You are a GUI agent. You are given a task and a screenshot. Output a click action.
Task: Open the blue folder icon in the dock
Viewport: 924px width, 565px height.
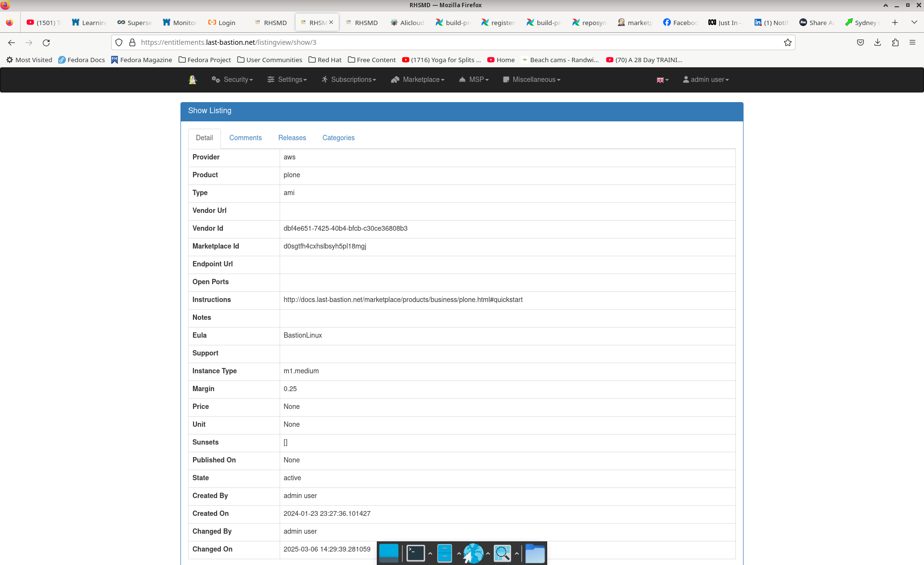click(535, 553)
